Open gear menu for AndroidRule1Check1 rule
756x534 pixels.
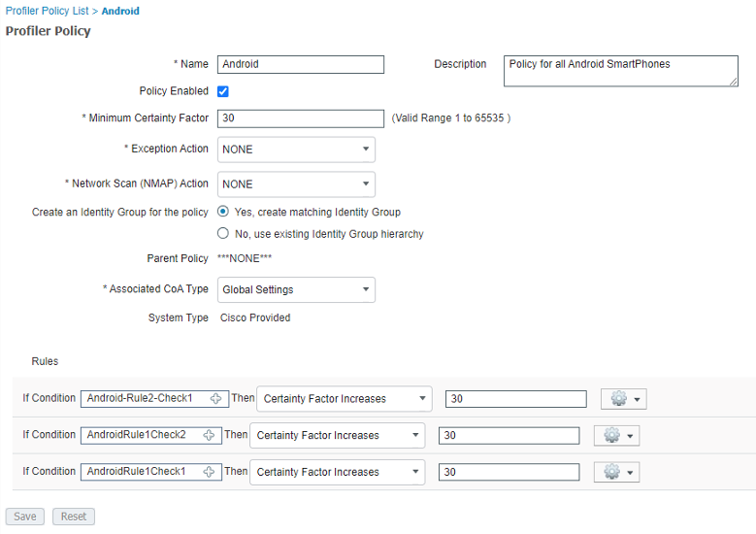[617, 472]
